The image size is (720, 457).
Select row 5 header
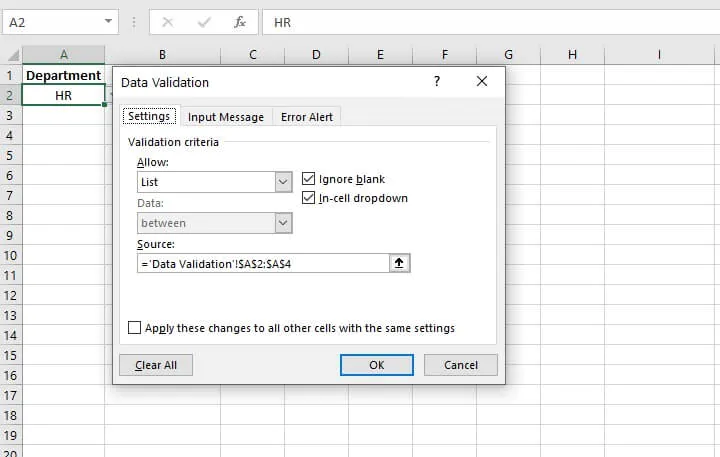[x=10, y=155]
